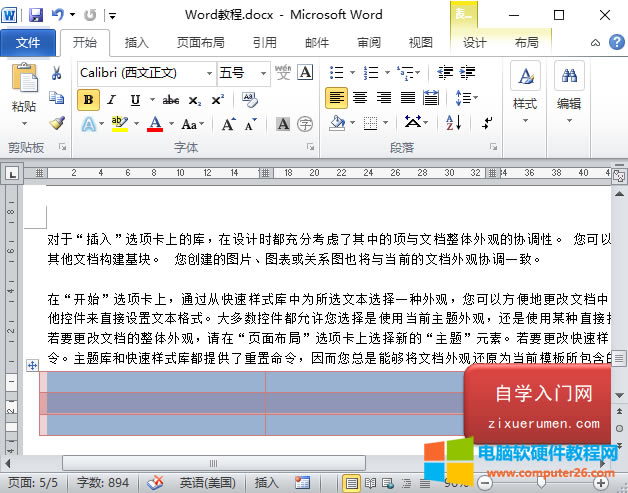
Task: Open the 样式 Styles gallery button
Action: (x=525, y=93)
